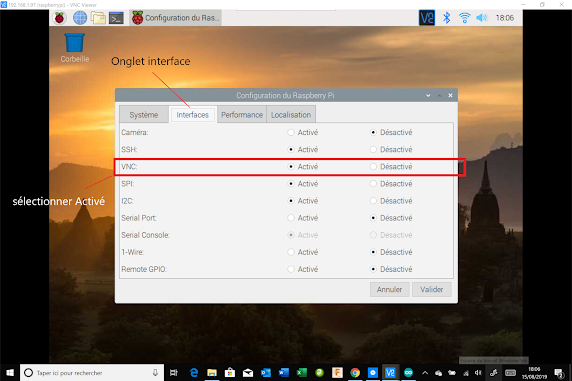572x381 pixels.
Task: Open the Wi-Fi network menu in Pi panel
Action: click(x=464, y=18)
